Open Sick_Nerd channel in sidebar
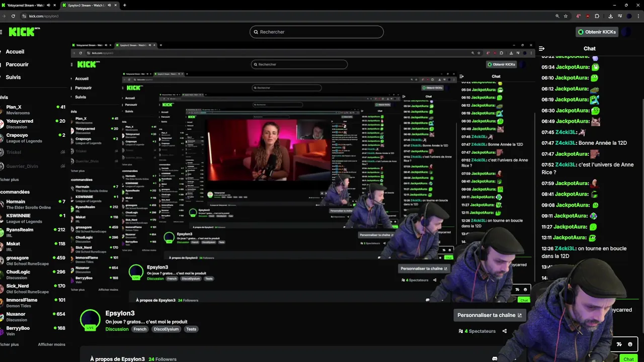This screenshot has width=644, height=362. [33, 289]
